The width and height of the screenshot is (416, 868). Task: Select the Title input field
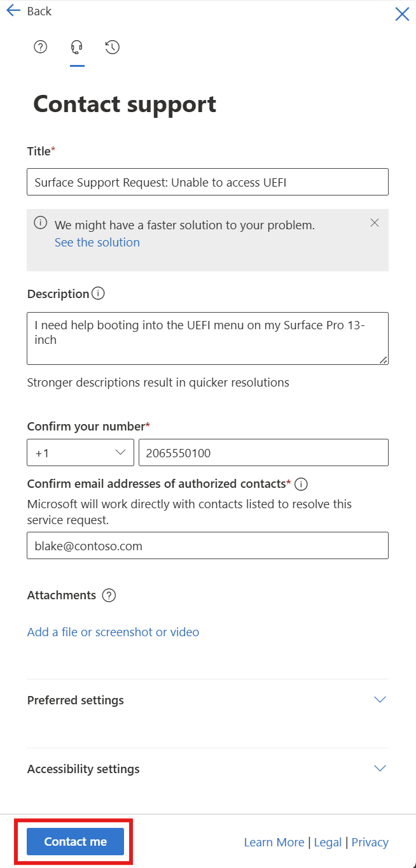207,181
